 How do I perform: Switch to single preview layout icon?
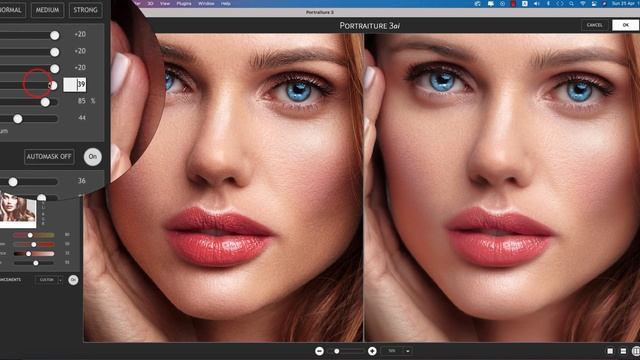(x=610, y=351)
